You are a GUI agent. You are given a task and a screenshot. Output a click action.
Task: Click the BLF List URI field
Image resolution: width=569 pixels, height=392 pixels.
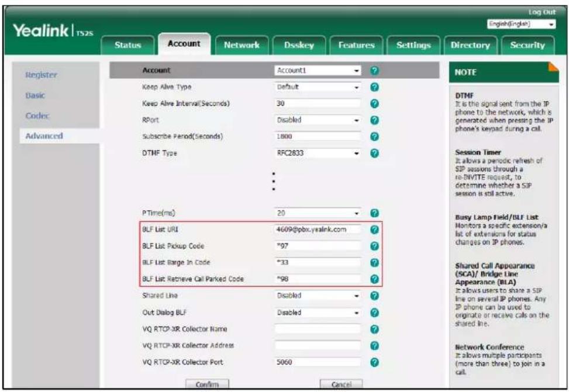coord(318,230)
